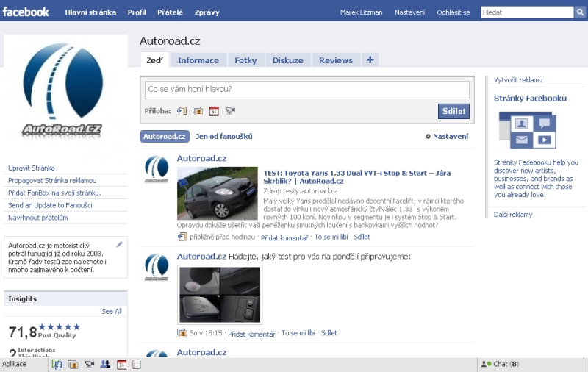Click Navrhnout přátelům link
Image resolution: width=588 pixels, height=372 pixels.
(38, 218)
